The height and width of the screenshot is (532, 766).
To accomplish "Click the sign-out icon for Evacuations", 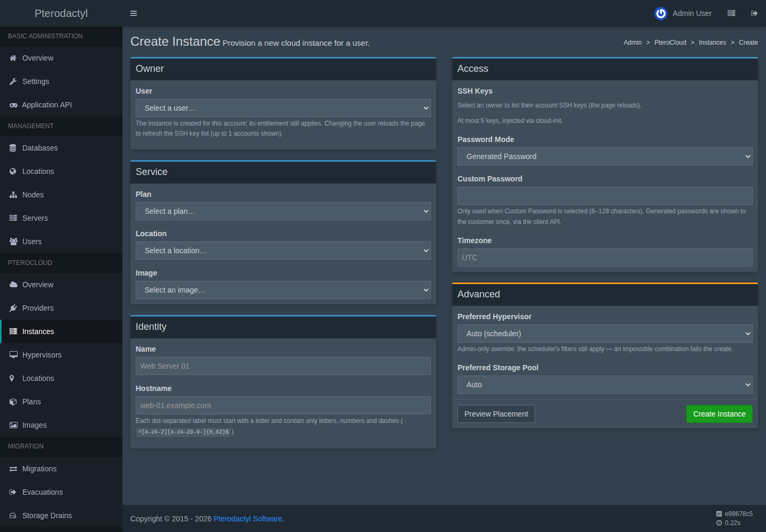I will point(13,492).
